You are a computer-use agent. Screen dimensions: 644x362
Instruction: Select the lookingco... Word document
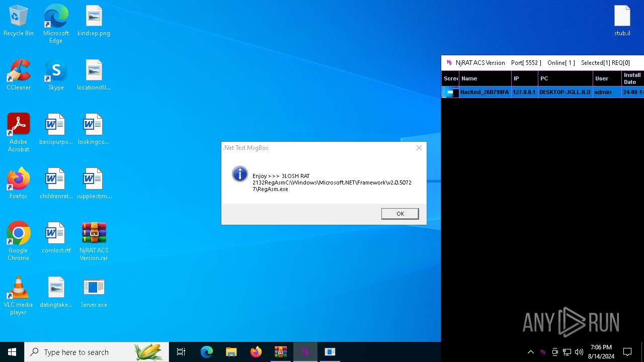(94, 129)
